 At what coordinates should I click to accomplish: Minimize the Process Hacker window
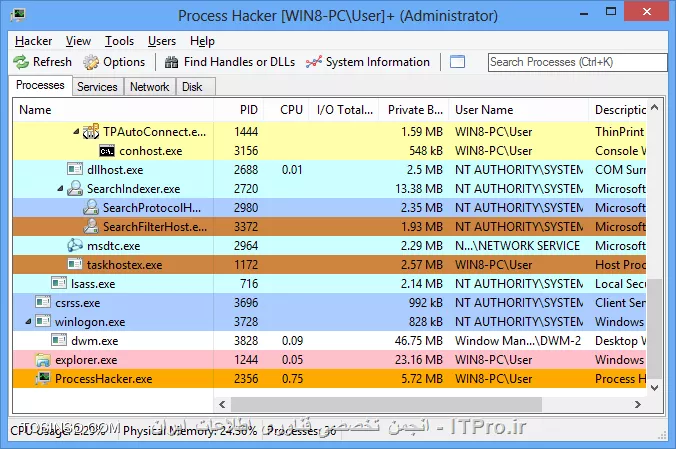coord(584,13)
